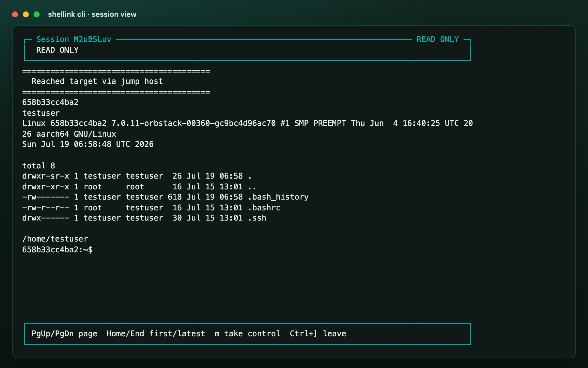Image resolution: width=588 pixels, height=368 pixels.
Task: Click the green maximize window button
Action: click(37, 14)
